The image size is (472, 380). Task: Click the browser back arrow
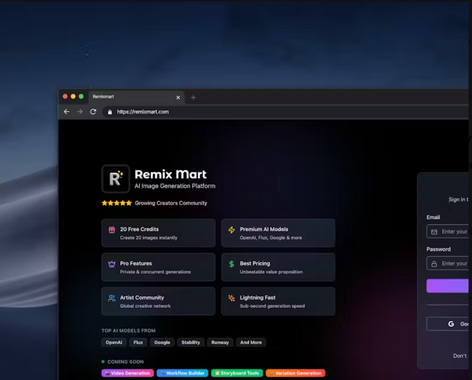(x=67, y=112)
